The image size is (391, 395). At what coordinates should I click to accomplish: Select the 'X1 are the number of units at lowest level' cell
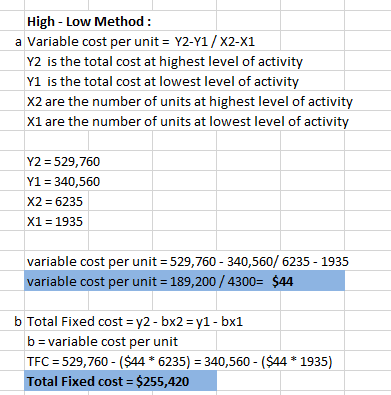pyautogui.click(x=188, y=122)
